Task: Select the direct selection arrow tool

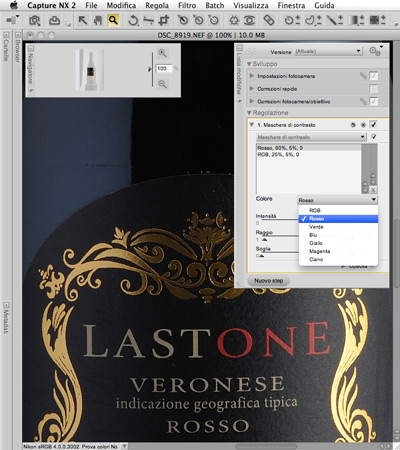Action: point(83,20)
